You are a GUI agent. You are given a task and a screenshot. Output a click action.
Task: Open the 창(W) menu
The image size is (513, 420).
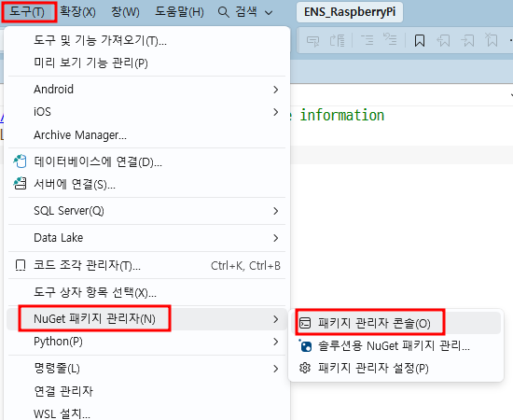[x=125, y=12]
